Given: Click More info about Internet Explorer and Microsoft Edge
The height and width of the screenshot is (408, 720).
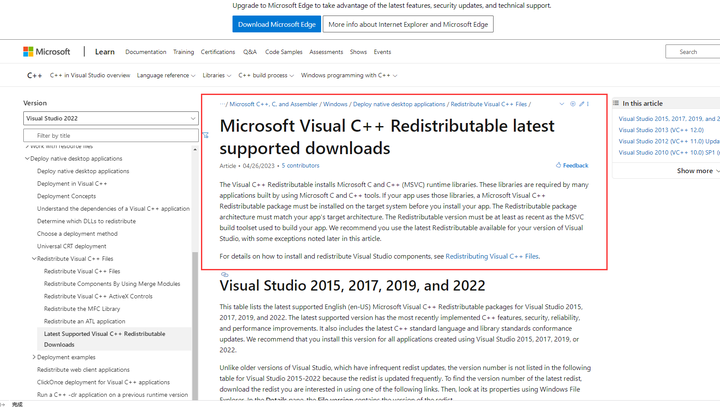Looking at the screenshot, I should 408,24.
